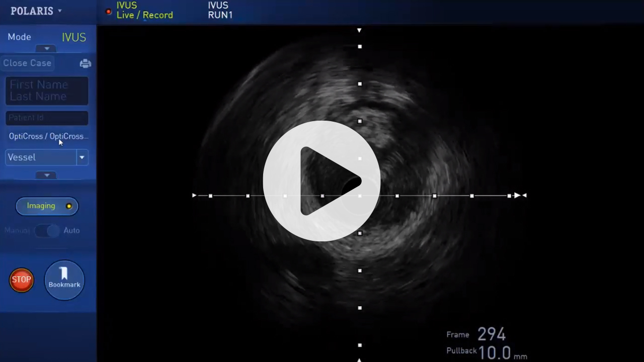Play the video with center play button
The image size is (644, 362).
click(321, 181)
